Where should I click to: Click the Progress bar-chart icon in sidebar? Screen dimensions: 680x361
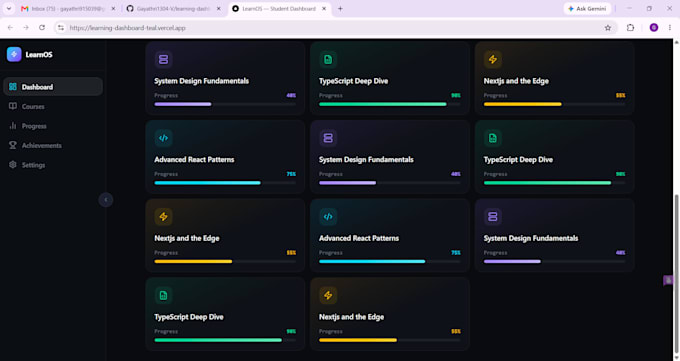13,126
